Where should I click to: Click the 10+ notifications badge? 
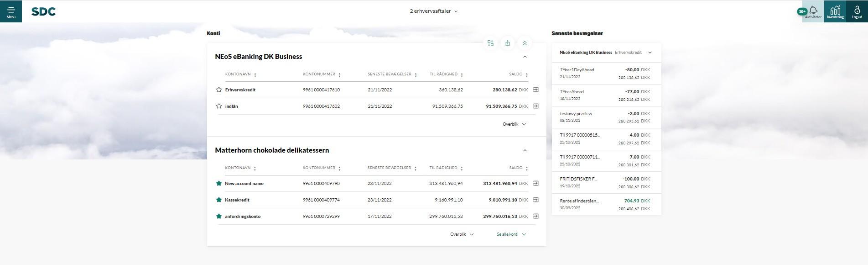(x=802, y=11)
